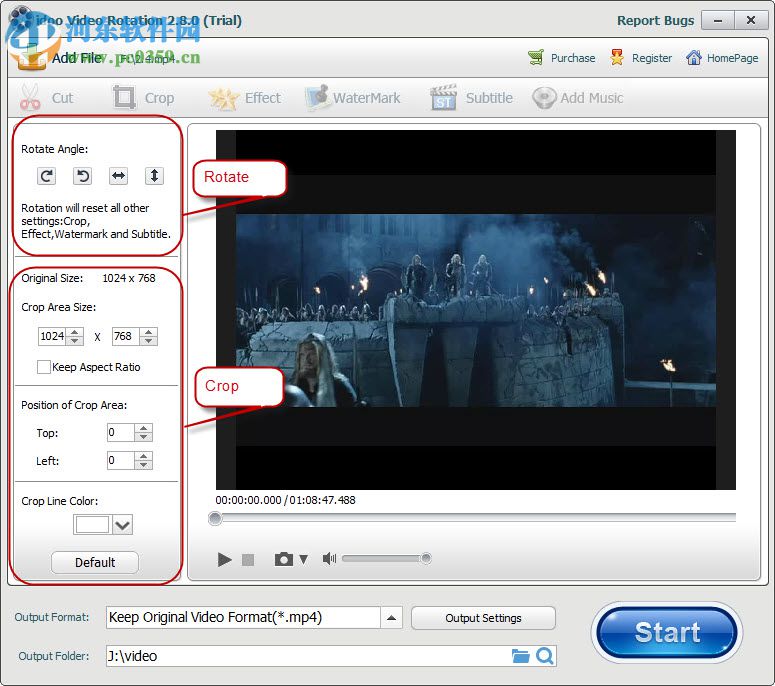Click the video seek slider handle
Image resolution: width=775 pixels, height=686 pixels.
point(215,518)
